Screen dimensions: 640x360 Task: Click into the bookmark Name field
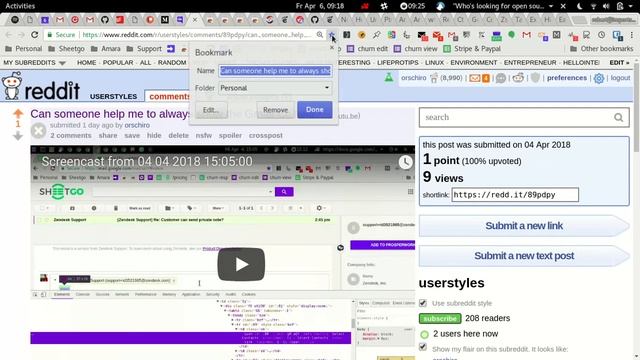[x=275, y=71]
